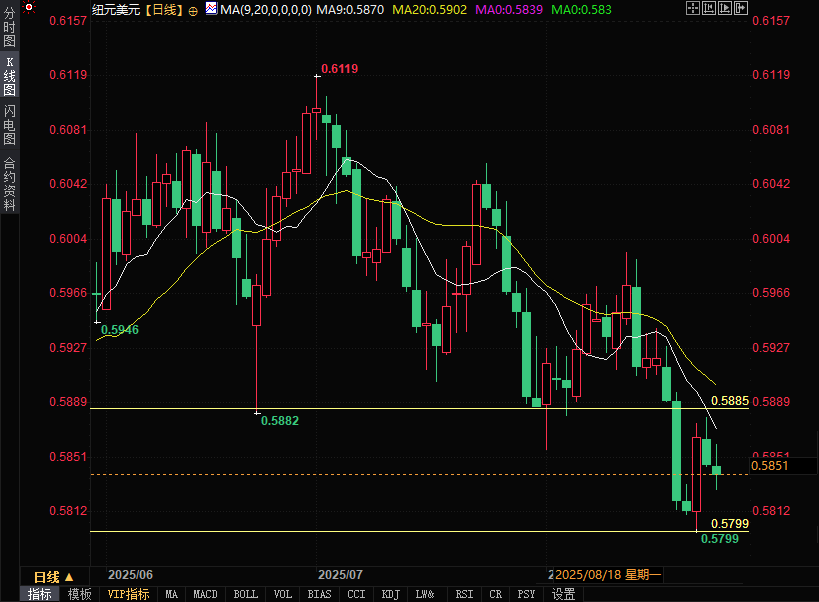Viewport: 819px width, 602px height.
Task: Open the 分时图 side tab
Action: point(9,27)
